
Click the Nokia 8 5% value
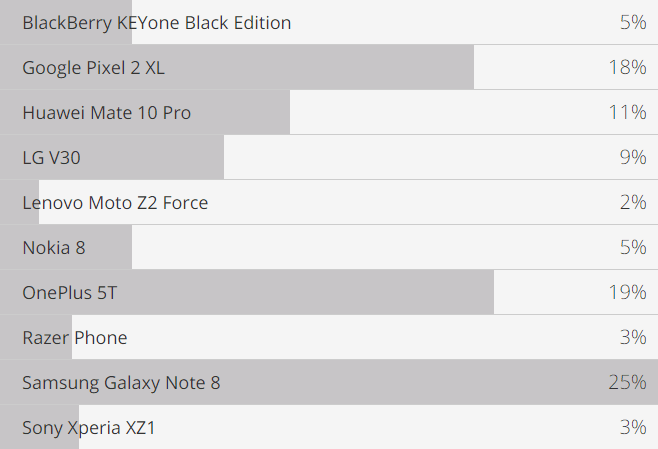pos(632,247)
